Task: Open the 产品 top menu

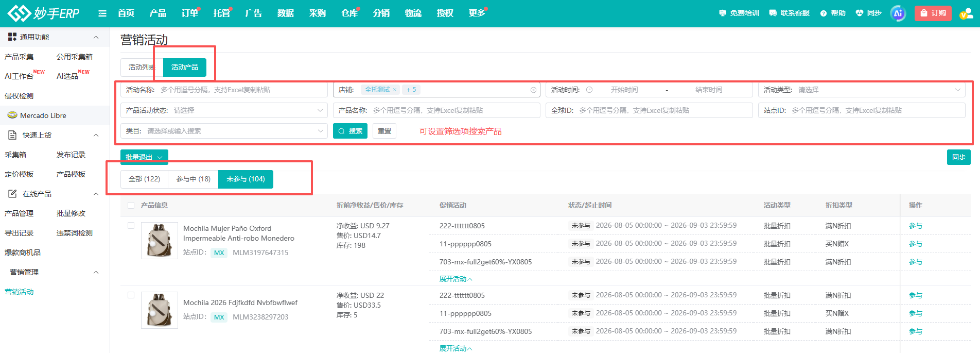Action: click(158, 13)
